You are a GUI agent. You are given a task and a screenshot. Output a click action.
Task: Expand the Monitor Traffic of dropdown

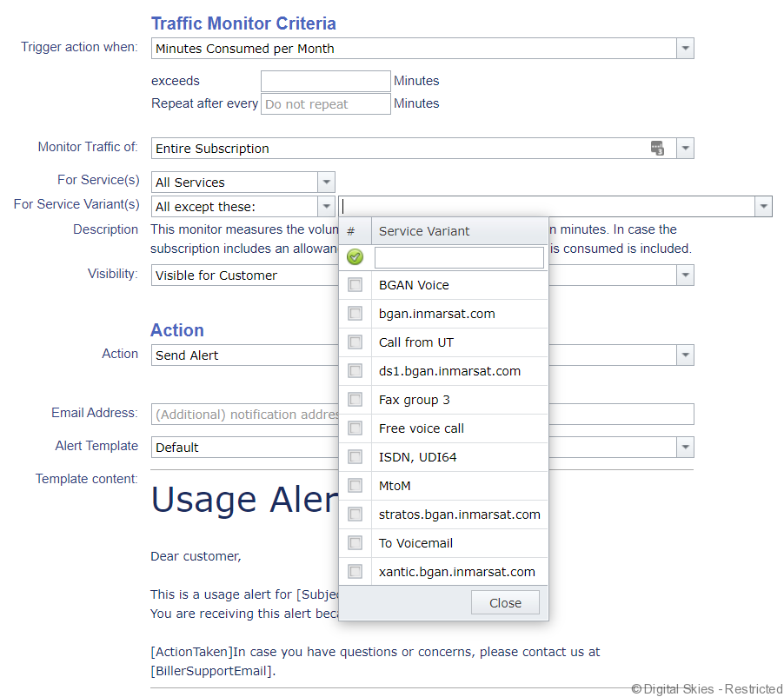pyautogui.click(x=685, y=149)
